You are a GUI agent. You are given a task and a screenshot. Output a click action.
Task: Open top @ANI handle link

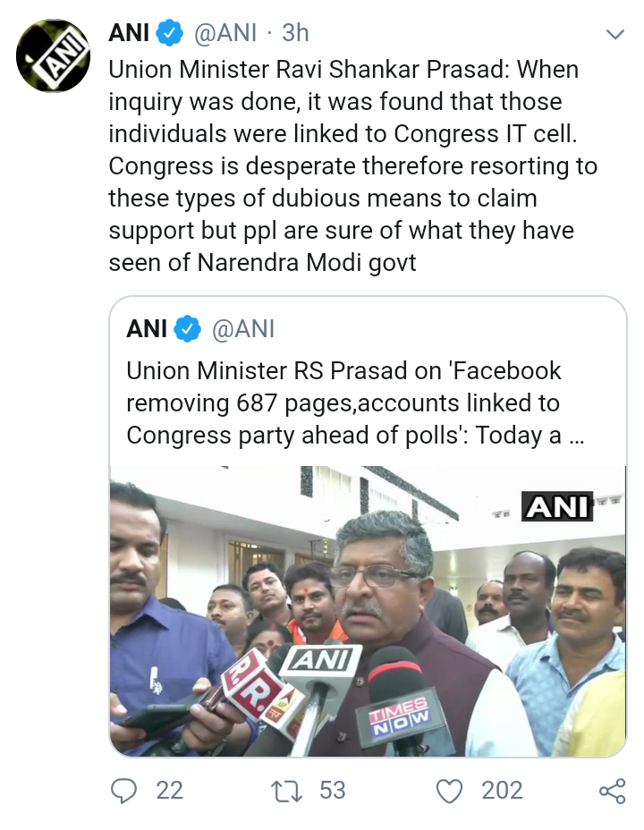tap(225, 33)
